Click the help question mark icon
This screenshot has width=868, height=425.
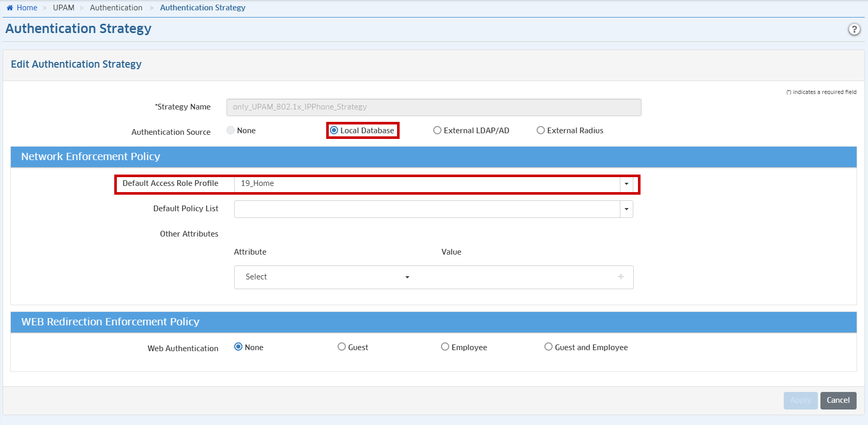854,29
